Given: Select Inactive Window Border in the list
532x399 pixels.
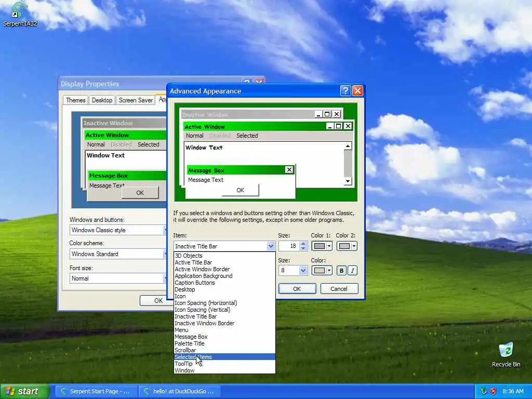Looking at the screenshot, I should point(224,323).
